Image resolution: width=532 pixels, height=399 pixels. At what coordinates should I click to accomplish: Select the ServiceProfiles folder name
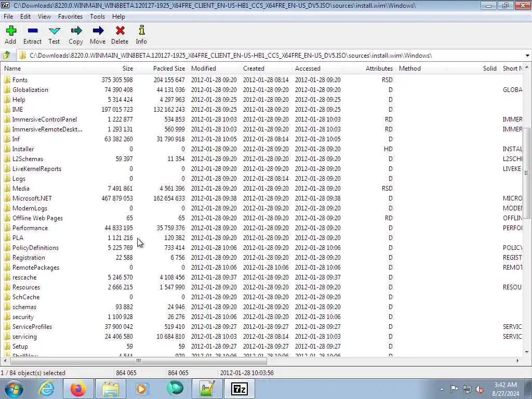32,327
